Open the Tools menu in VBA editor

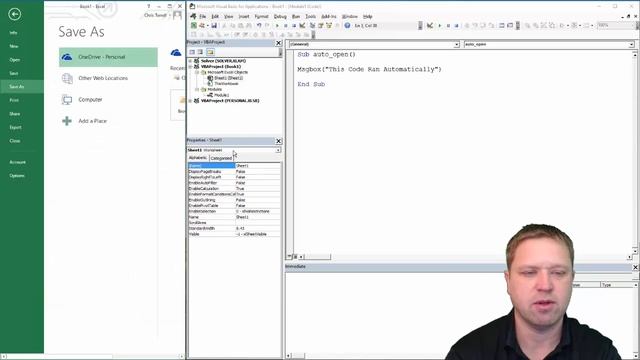[311, 17]
